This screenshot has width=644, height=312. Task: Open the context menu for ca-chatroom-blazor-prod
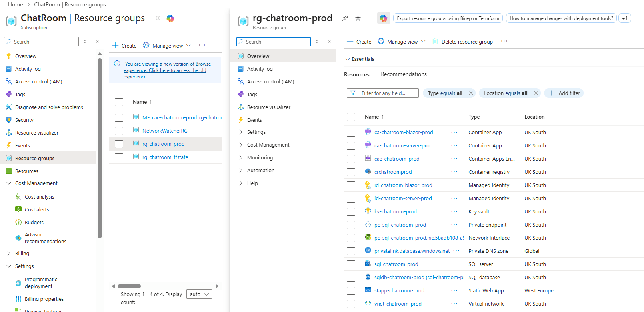pyautogui.click(x=454, y=132)
